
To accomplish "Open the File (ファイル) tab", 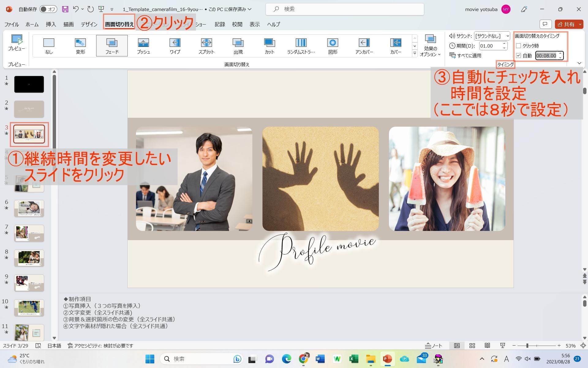I will click(11, 24).
